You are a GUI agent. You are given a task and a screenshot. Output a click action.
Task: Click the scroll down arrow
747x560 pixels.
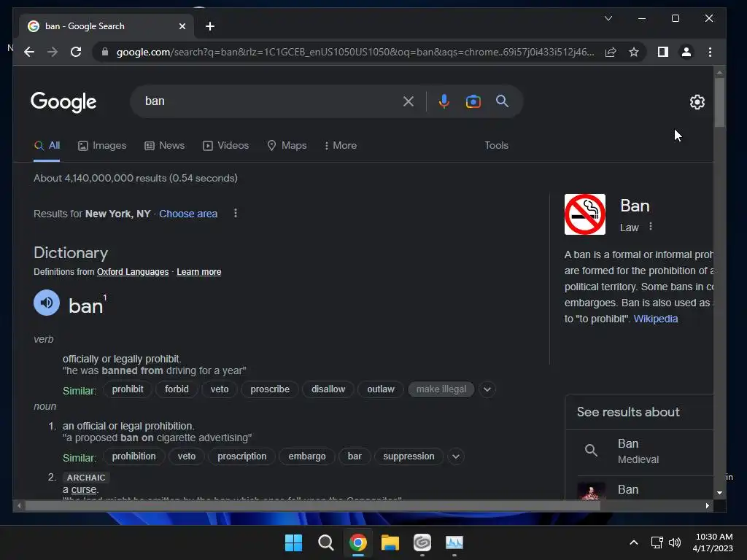pyautogui.click(x=719, y=493)
